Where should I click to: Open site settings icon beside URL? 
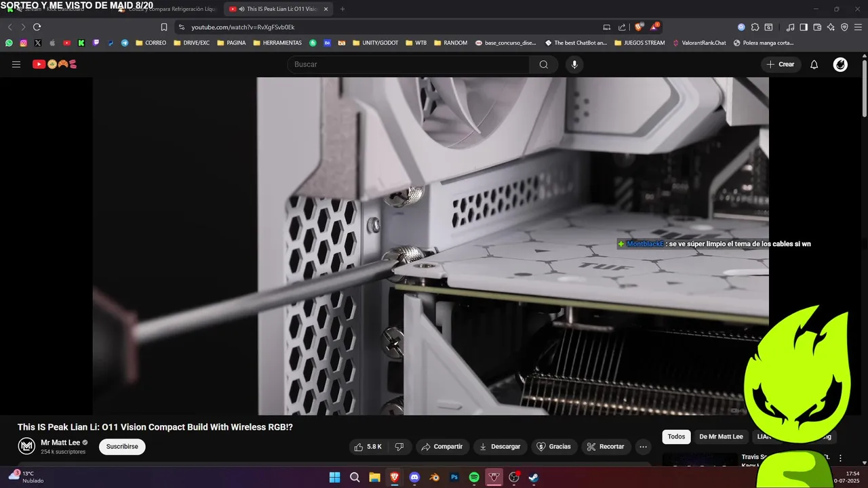click(x=181, y=27)
